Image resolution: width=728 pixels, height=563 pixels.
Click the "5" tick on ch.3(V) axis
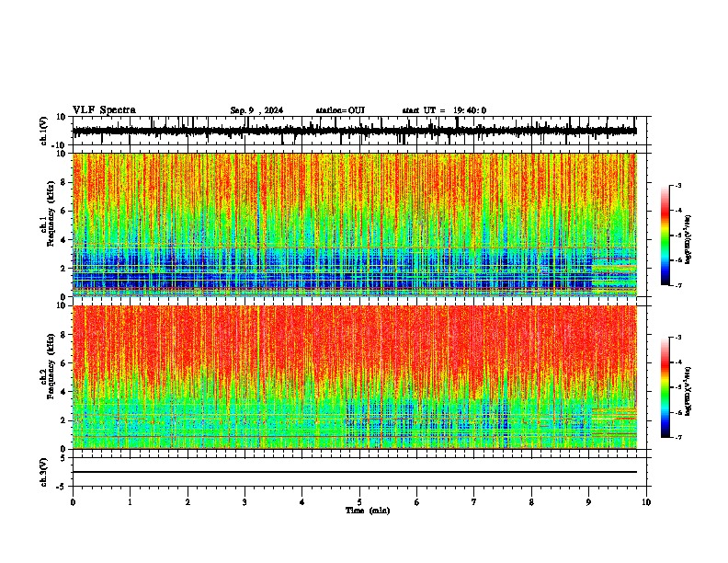[x=63, y=458]
